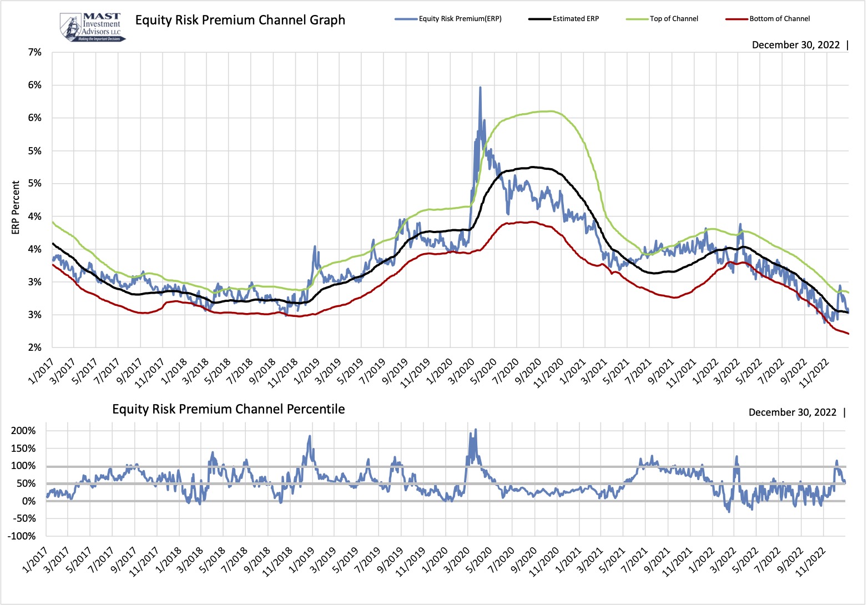The width and height of the screenshot is (868, 605).
Task: Select the blue Equity Risk Premium legend line
Action: tap(405, 18)
